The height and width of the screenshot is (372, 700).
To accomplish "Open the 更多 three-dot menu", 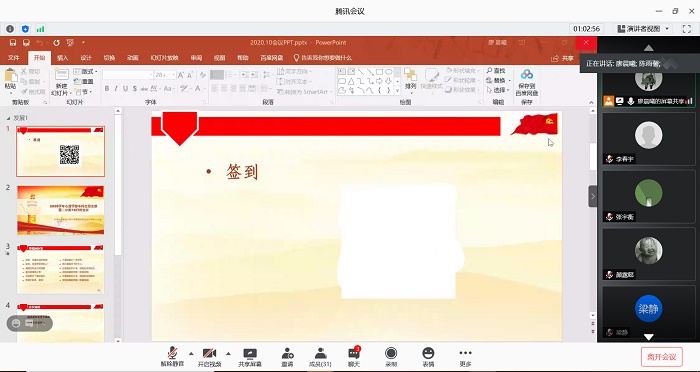I will tap(465, 357).
